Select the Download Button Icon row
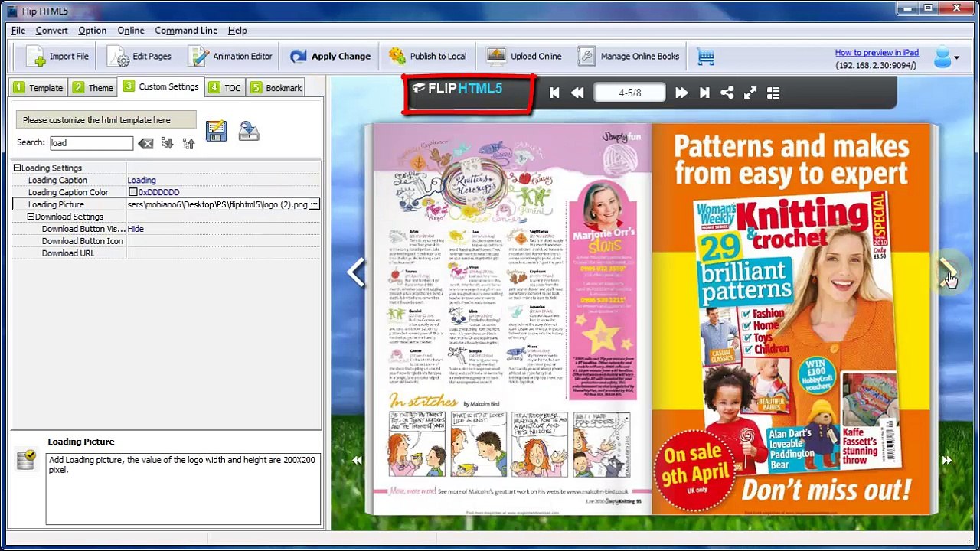This screenshot has width=980, height=551. tap(166, 241)
